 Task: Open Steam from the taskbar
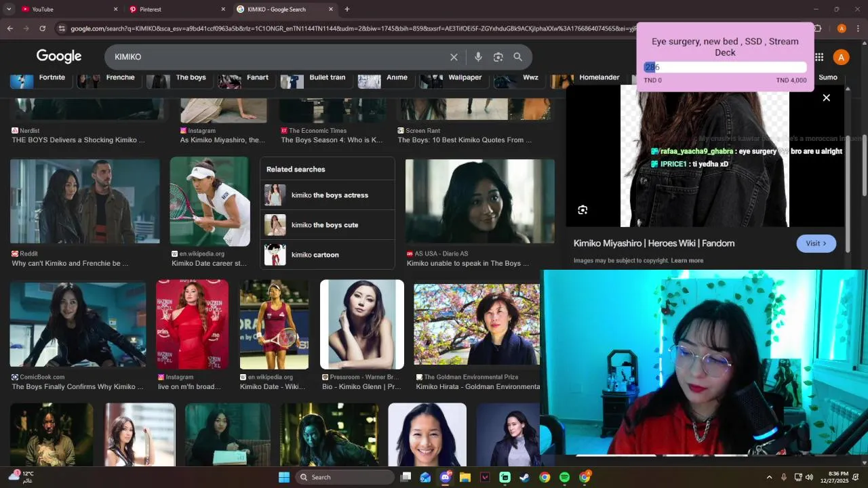pos(525,477)
